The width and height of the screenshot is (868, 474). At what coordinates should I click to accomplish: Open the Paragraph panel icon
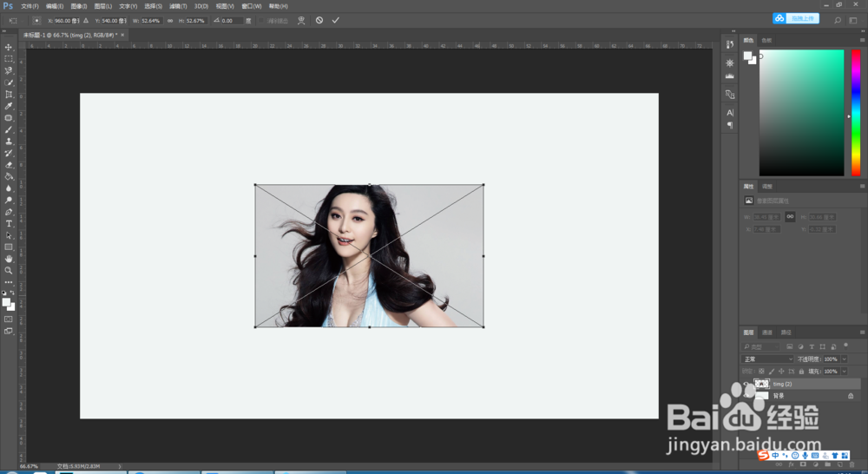click(730, 125)
